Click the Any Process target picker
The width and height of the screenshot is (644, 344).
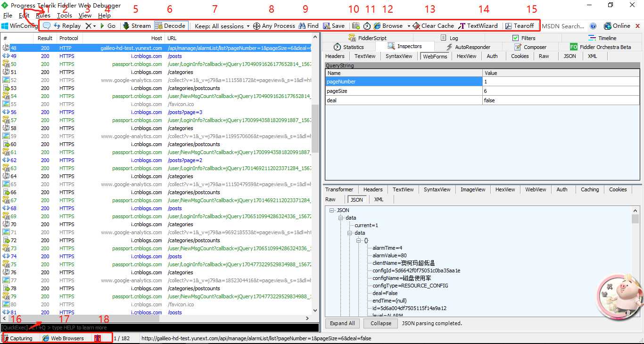(274, 26)
